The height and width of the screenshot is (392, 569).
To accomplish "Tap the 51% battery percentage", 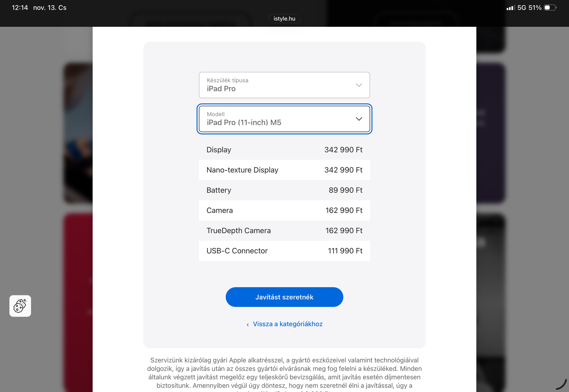I will (535, 8).
